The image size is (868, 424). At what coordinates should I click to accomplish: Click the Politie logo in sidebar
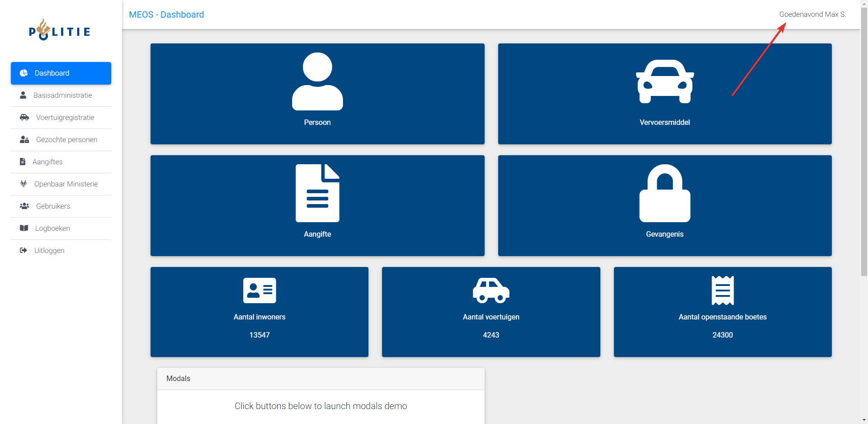[x=60, y=30]
